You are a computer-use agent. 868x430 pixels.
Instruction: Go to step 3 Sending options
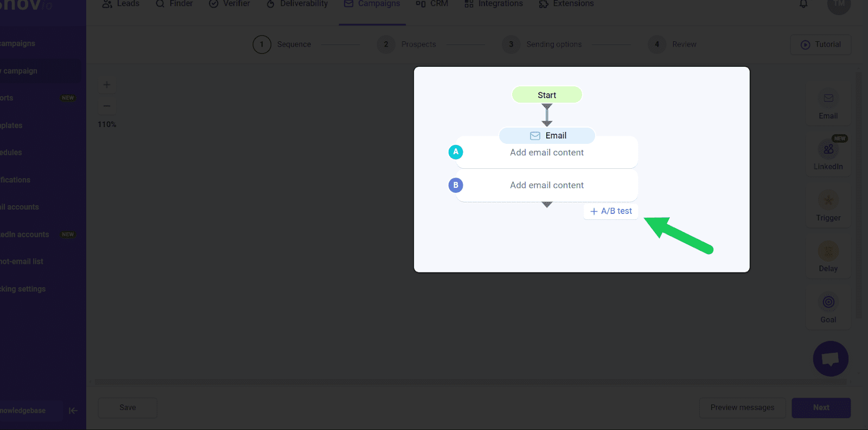pyautogui.click(x=542, y=45)
